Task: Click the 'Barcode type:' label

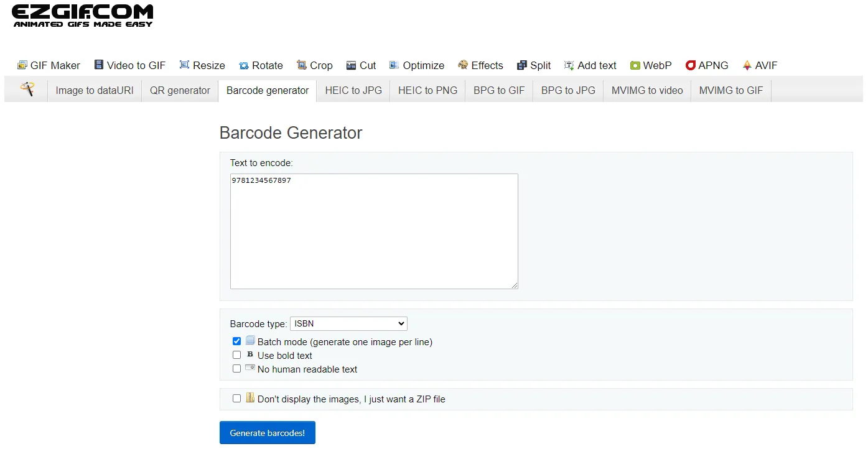Action: [x=259, y=324]
